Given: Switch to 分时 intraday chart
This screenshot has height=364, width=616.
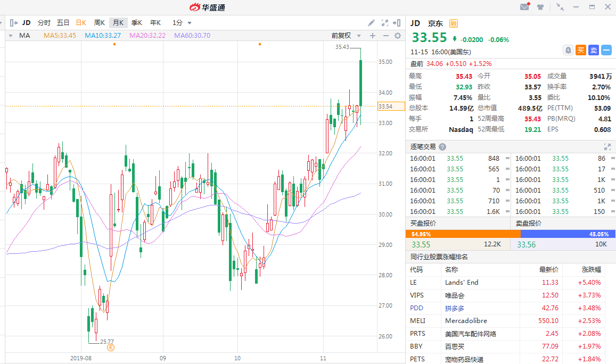Looking at the screenshot, I should 44,23.
